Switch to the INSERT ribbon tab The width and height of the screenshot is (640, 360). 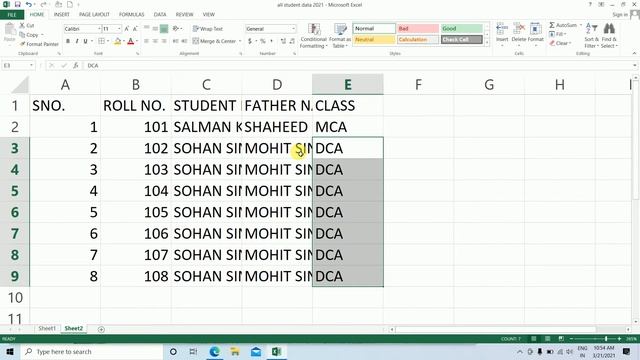pyautogui.click(x=62, y=15)
